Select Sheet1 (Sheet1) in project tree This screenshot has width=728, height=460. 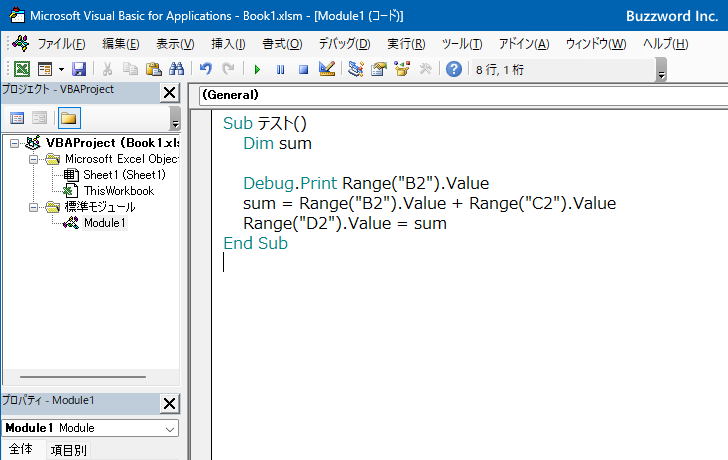(124, 175)
